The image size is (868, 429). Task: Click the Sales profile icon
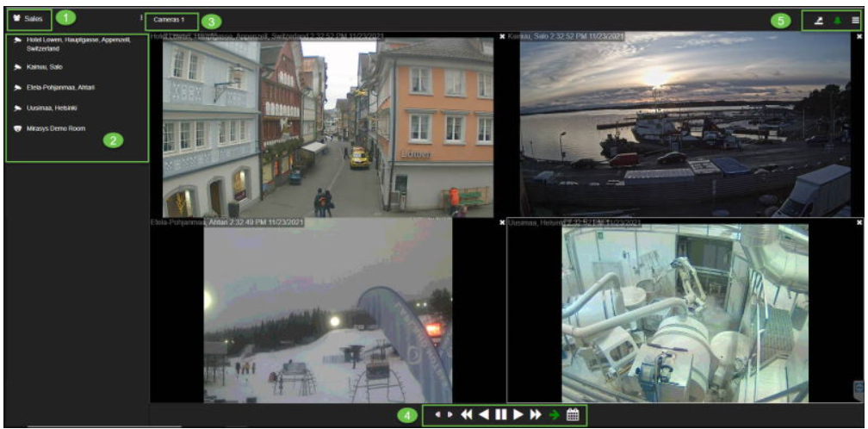pos(17,18)
